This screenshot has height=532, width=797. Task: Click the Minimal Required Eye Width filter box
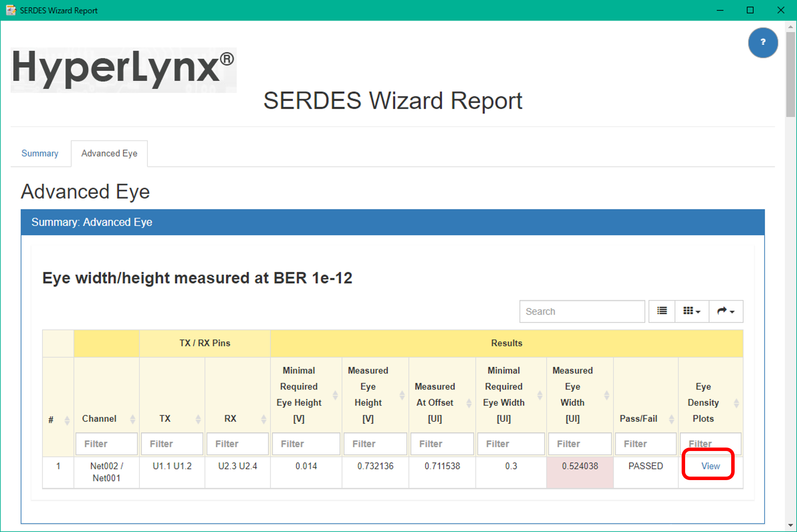tap(511, 443)
